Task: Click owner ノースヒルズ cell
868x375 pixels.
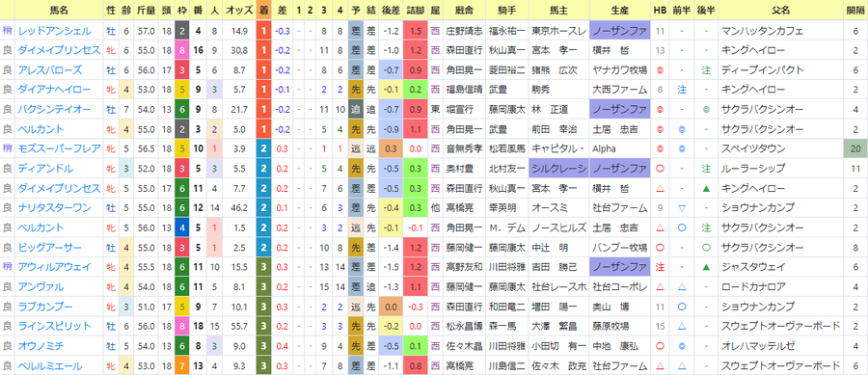Action: click(559, 228)
